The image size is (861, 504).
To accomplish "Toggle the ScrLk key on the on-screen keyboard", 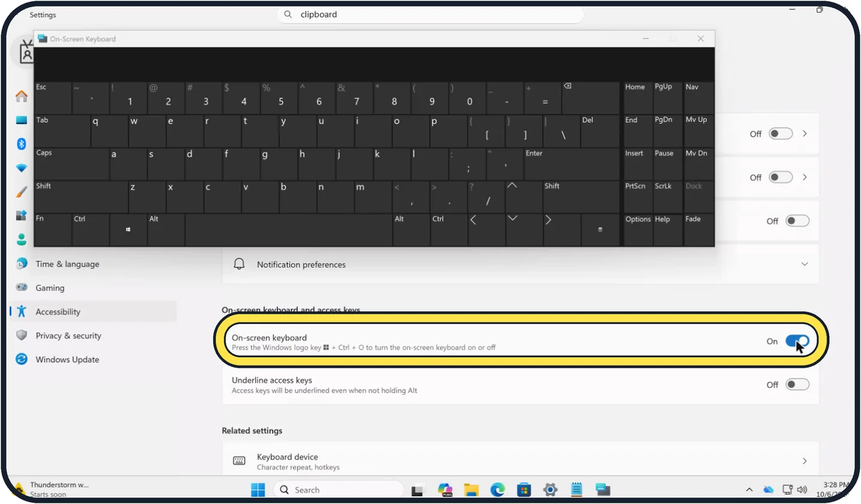I will [668, 196].
